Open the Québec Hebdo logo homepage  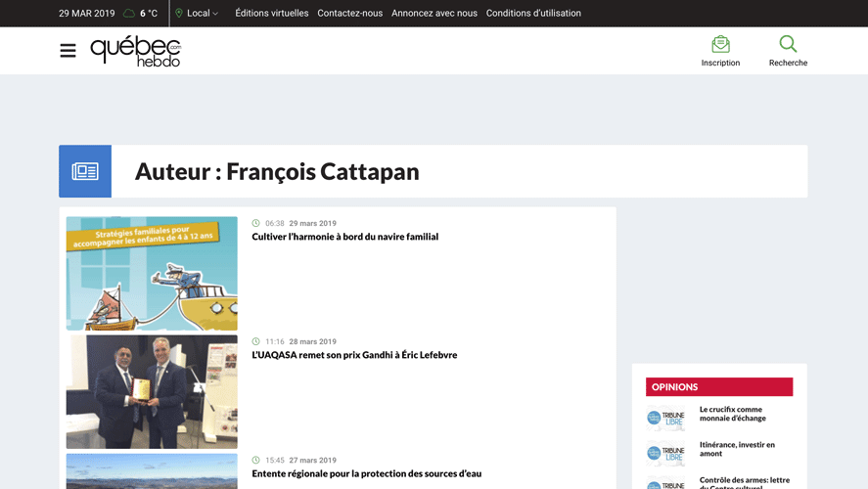click(136, 51)
